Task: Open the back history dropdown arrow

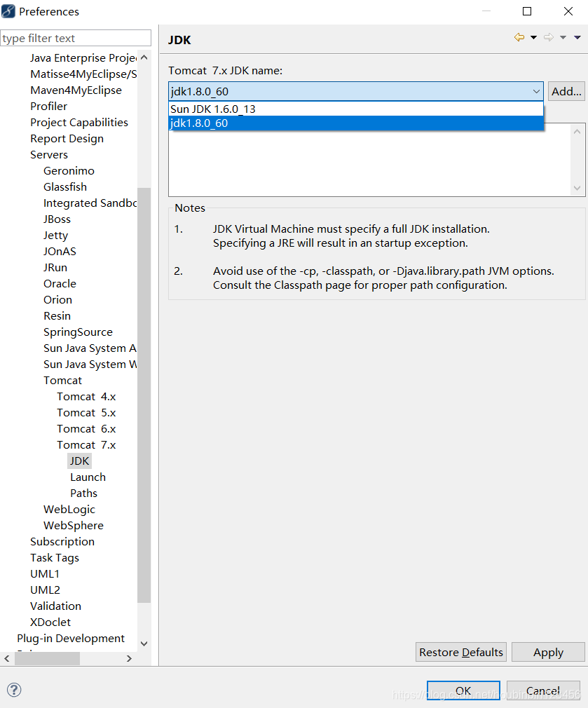Action: [534, 37]
